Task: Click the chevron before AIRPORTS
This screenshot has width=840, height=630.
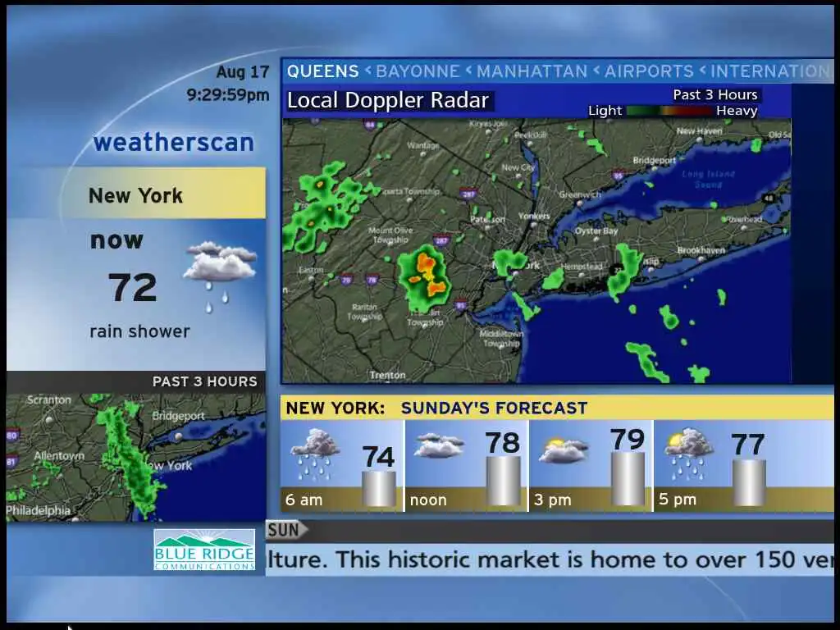Action: (x=596, y=70)
